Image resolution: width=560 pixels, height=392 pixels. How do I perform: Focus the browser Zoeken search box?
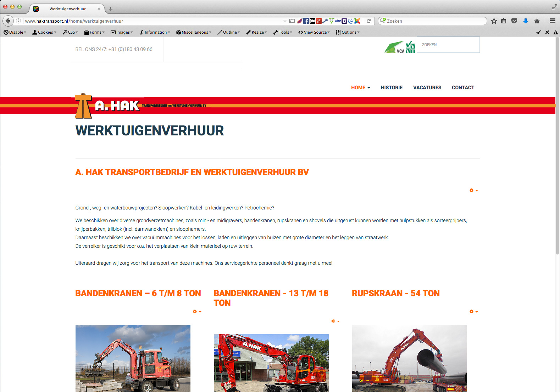click(433, 21)
